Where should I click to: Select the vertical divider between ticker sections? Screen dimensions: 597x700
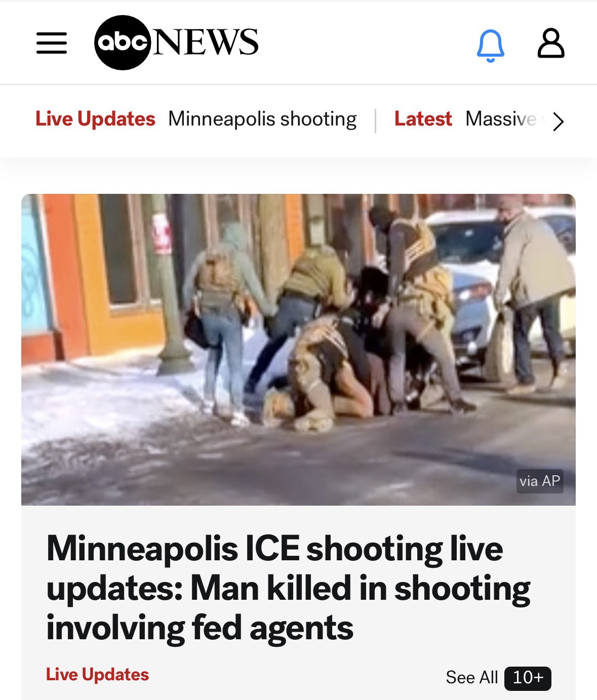375,120
